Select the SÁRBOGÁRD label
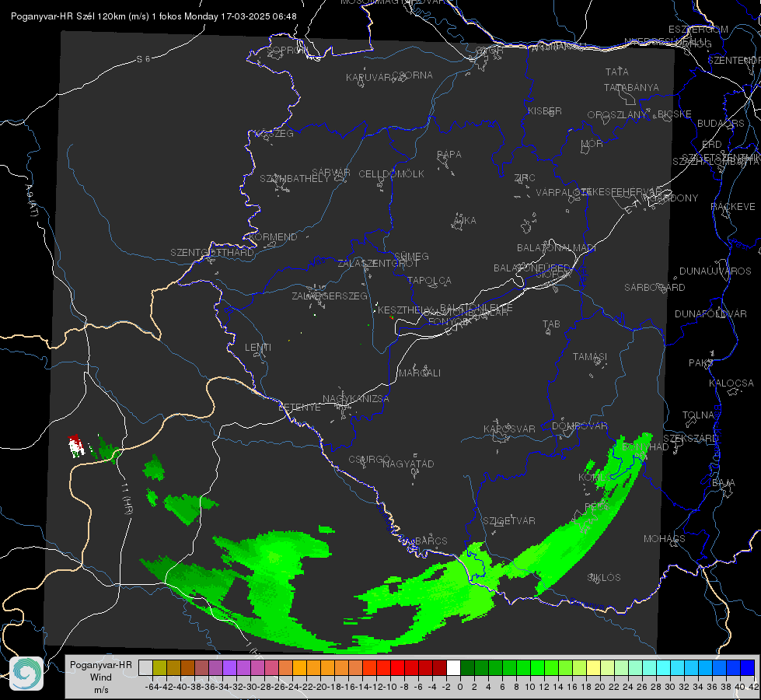 [x=655, y=288]
